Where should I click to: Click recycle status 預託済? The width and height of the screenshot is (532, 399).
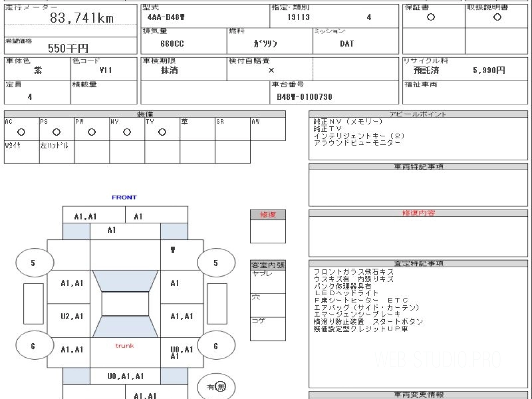pos(426,70)
